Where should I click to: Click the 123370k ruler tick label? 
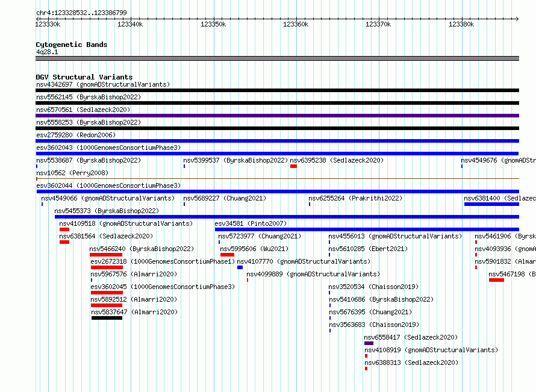tap(378, 24)
